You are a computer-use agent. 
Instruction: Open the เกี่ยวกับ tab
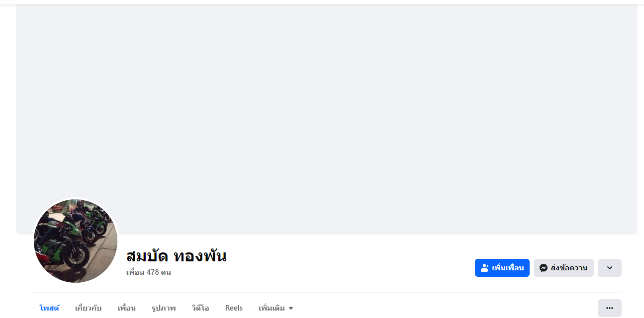click(x=88, y=308)
